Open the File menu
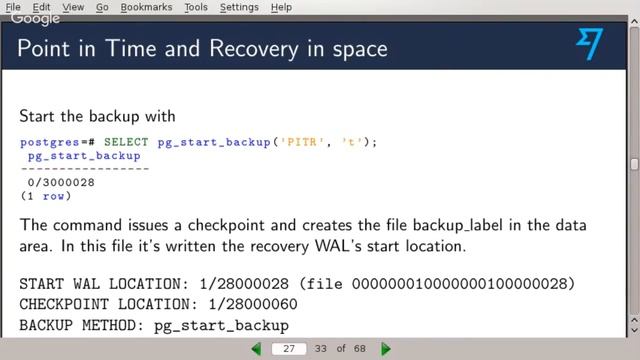Screen dimensions: 640x360 [13, 7]
